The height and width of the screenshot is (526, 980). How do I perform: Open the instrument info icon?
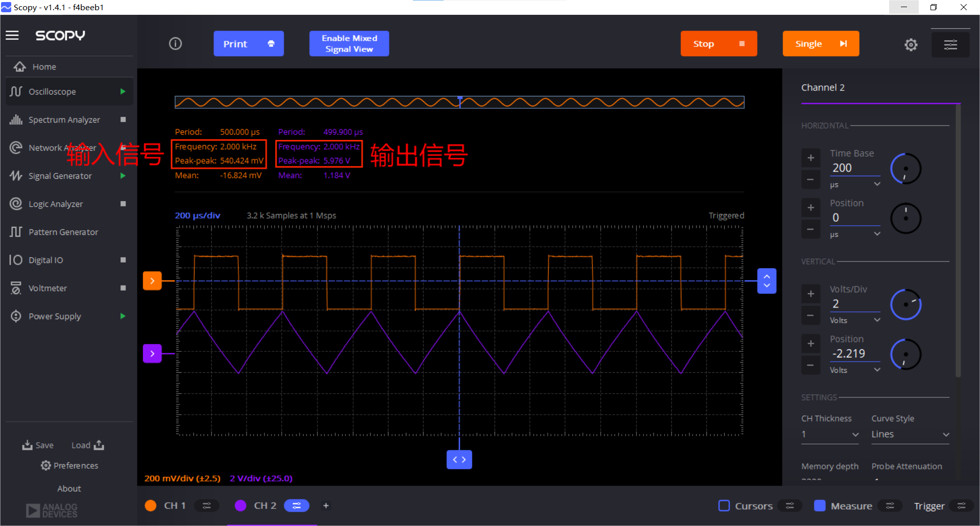tap(175, 43)
